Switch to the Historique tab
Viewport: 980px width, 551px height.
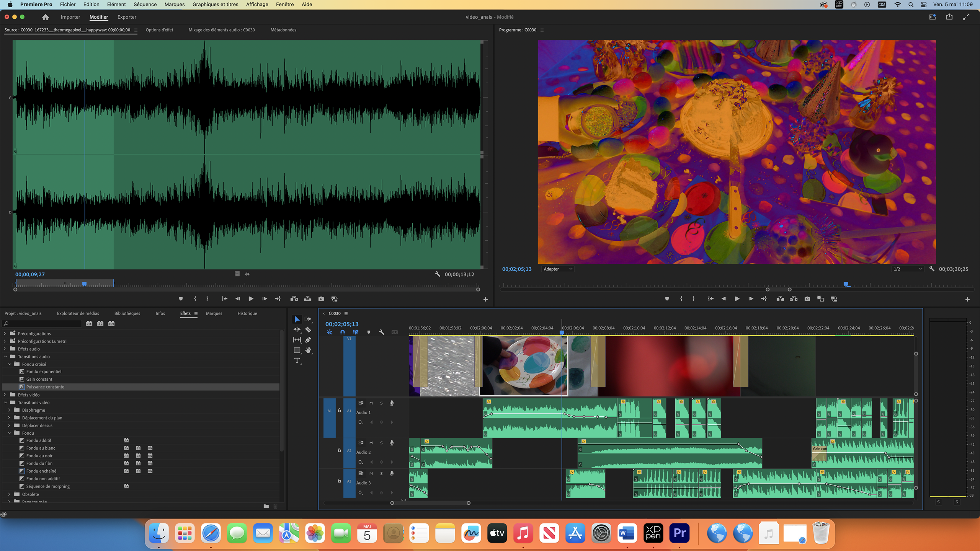point(247,313)
